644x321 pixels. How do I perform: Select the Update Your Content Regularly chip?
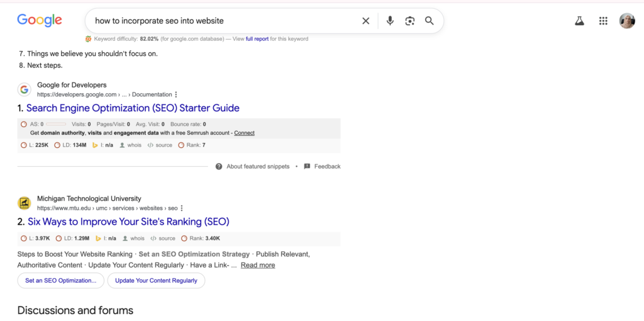tap(156, 280)
